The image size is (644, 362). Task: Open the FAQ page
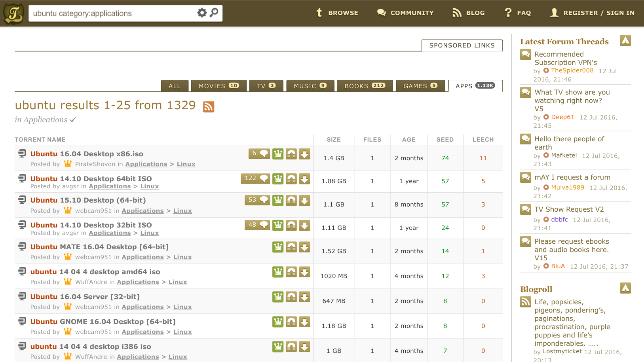click(518, 13)
